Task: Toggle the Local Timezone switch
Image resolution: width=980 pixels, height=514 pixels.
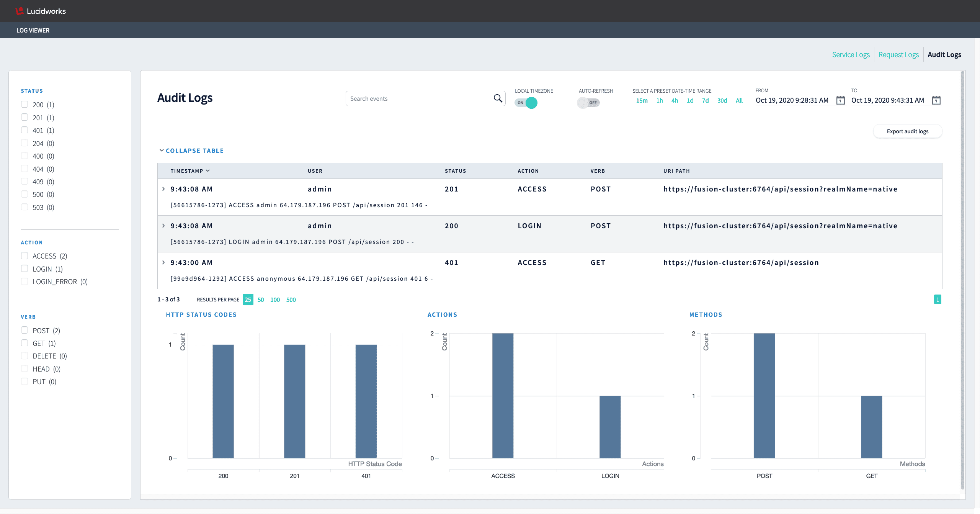Action: (x=526, y=103)
